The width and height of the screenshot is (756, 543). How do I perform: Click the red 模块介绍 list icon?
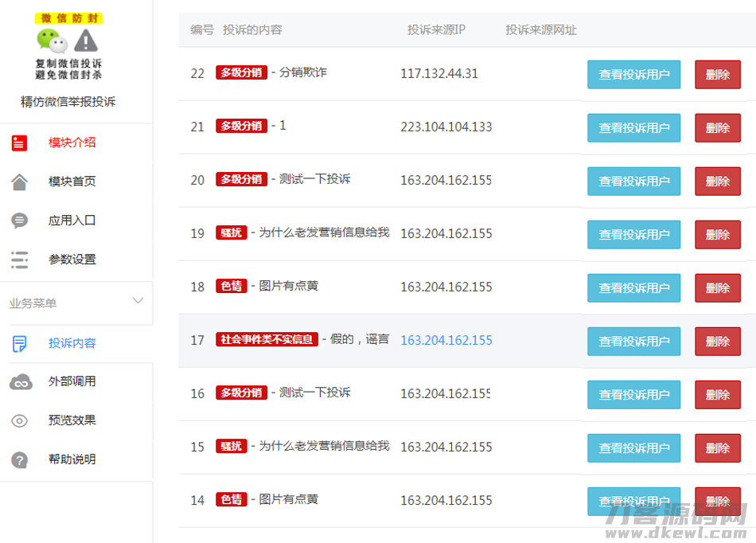point(20,143)
